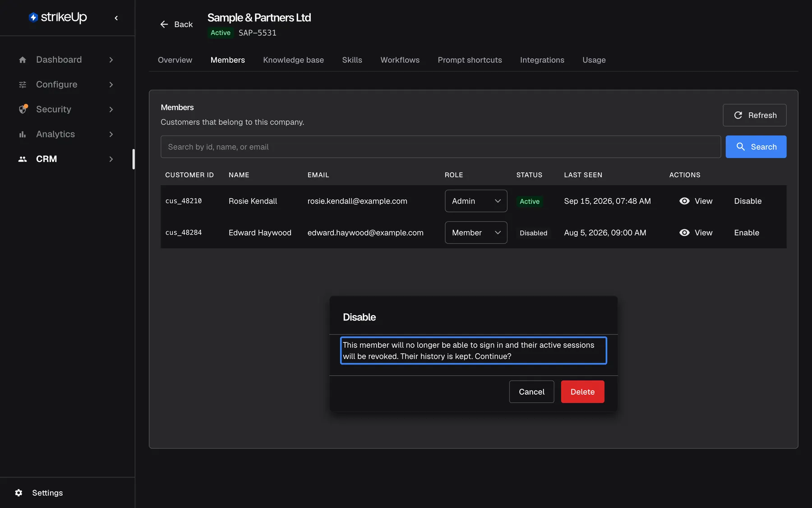Disable Rosie Kendall's membership
Screen dimensions: 812x508
(x=748, y=201)
